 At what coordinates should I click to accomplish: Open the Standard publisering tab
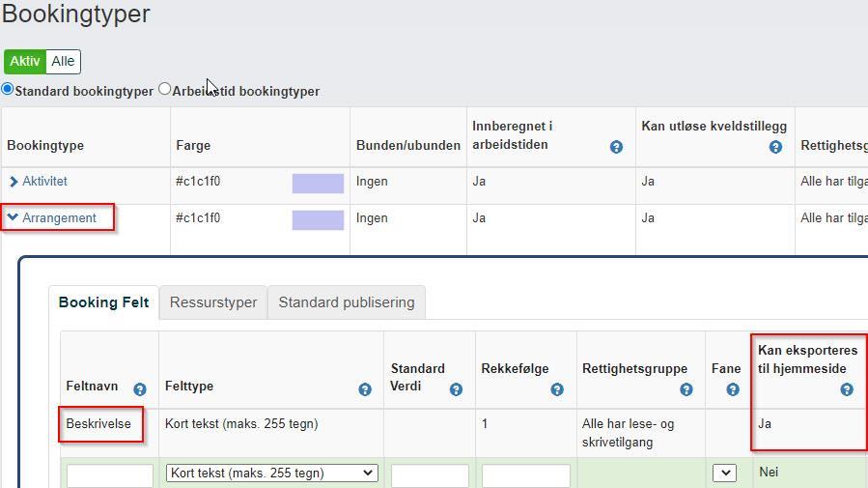coord(346,302)
